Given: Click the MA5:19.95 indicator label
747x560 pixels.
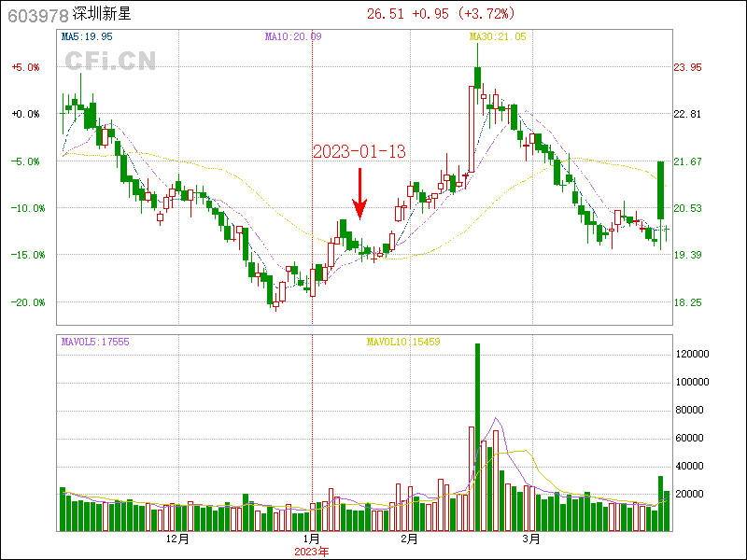Looking at the screenshot, I should (87, 36).
